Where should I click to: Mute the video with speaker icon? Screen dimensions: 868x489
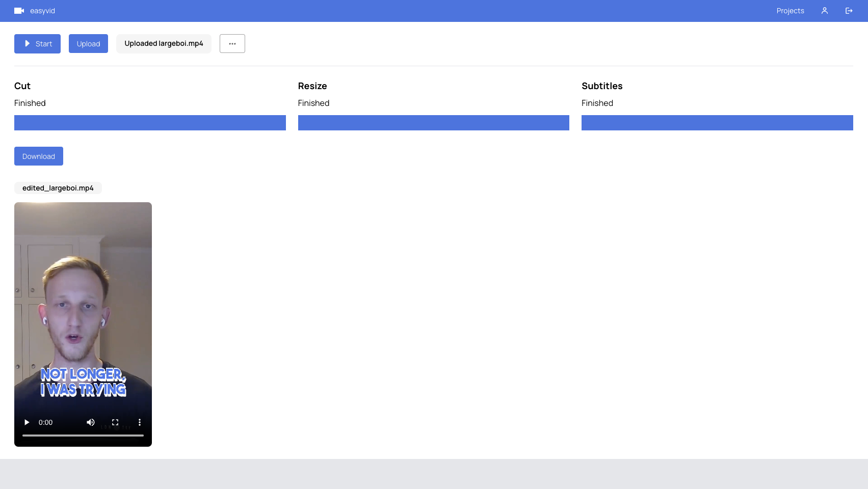point(91,422)
